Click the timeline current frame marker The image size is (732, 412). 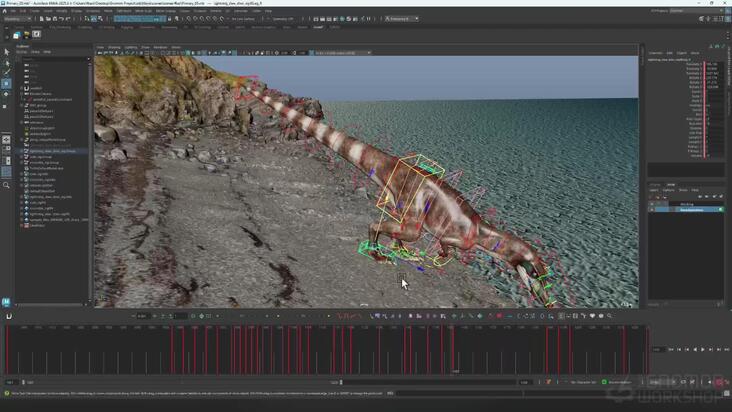(x=452, y=349)
